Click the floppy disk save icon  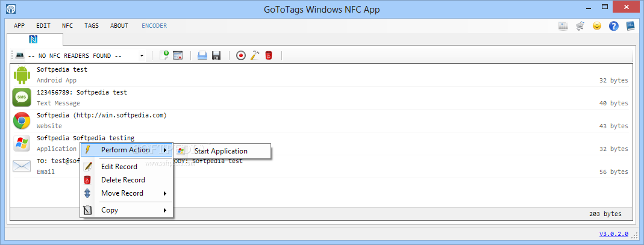pos(216,55)
